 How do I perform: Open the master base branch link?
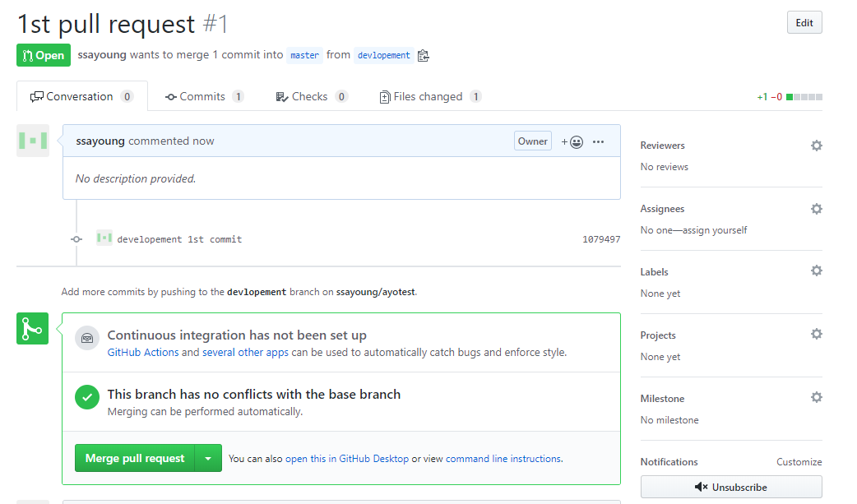pos(304,55)
